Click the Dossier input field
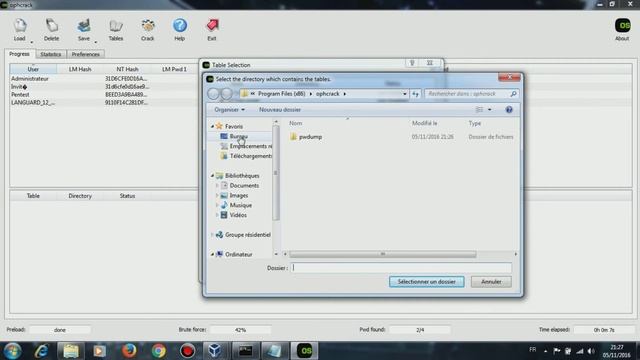 tap(401, 268)
